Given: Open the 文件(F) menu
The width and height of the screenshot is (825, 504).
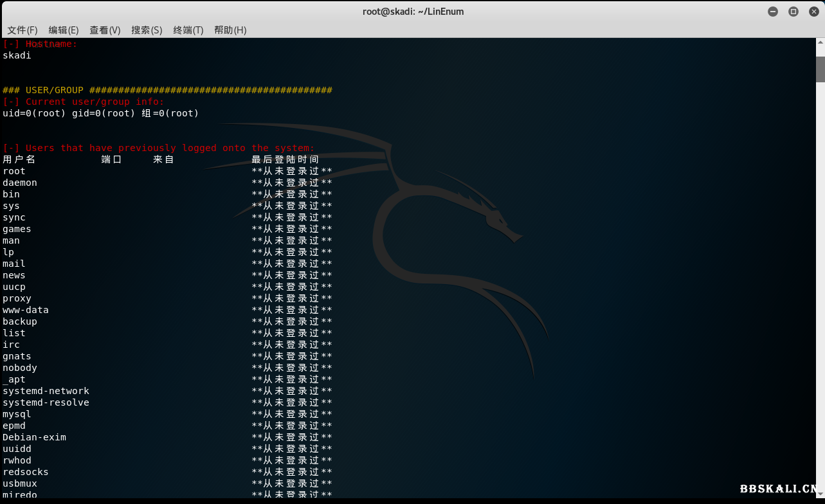Looking at the screenshot, I should pyautogui.click(x=23, y=30).
